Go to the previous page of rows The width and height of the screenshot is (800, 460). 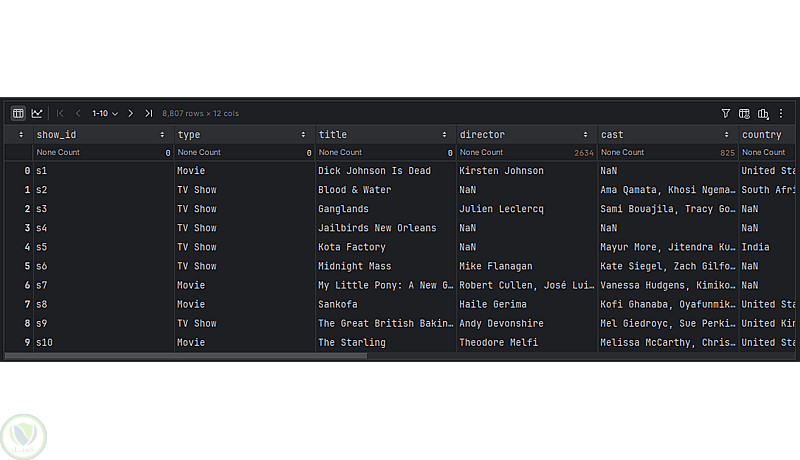point(78,114)
